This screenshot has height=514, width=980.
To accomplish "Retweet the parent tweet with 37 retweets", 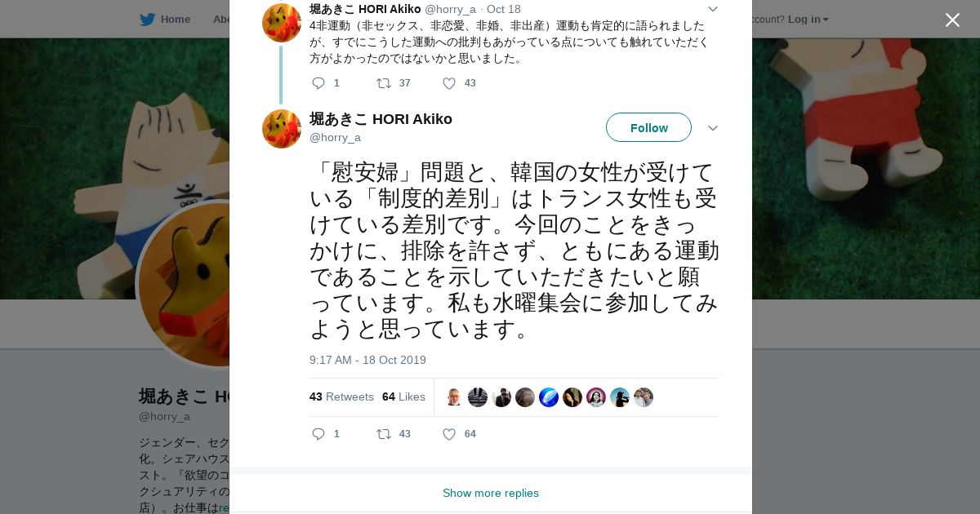I will coord(383,83).
